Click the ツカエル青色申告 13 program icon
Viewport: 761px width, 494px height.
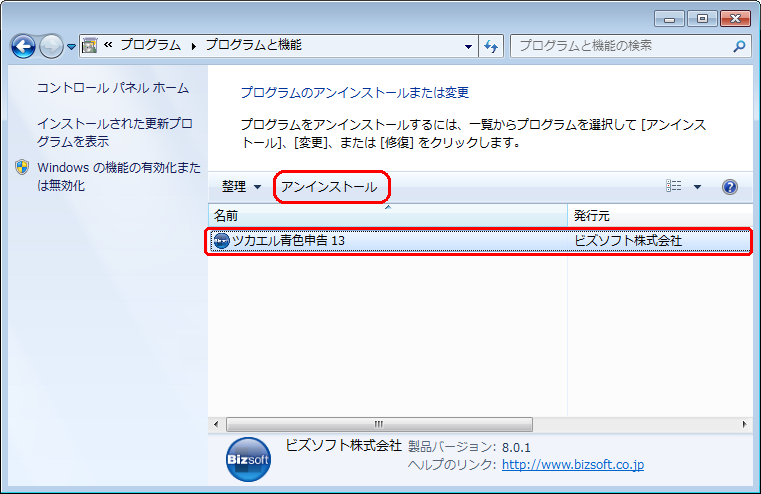[222, 241]
